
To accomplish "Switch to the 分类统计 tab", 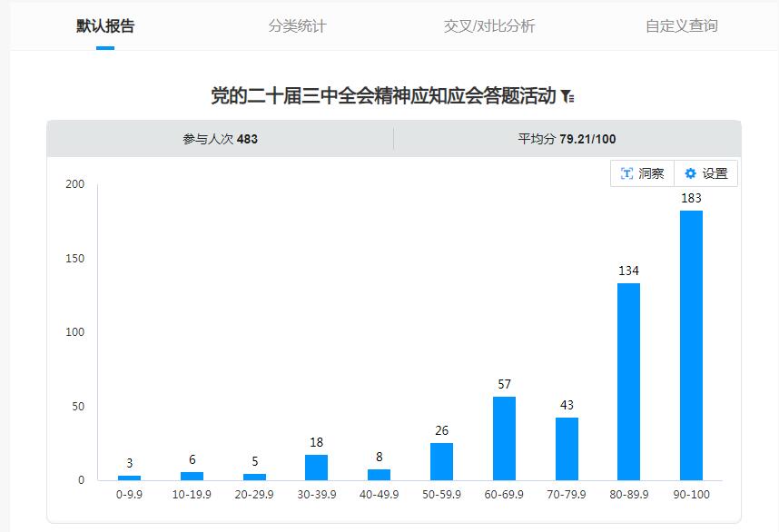I will click(297, 25).
